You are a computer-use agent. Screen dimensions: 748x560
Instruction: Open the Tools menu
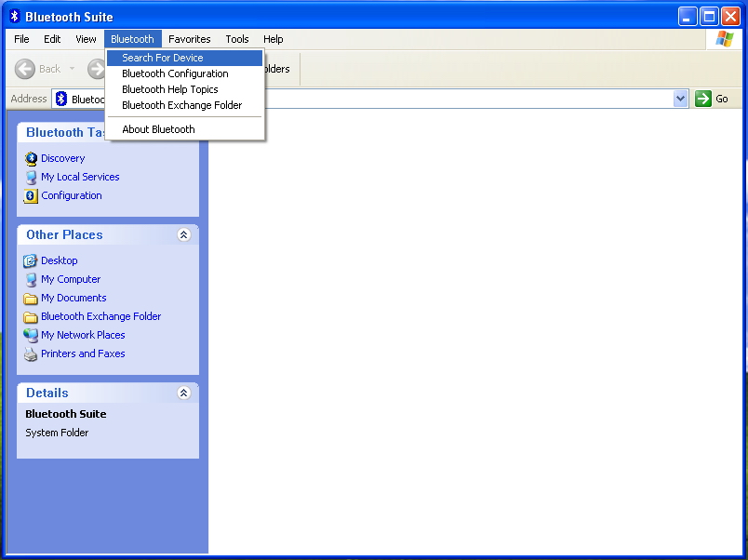[x=237, y=39]
